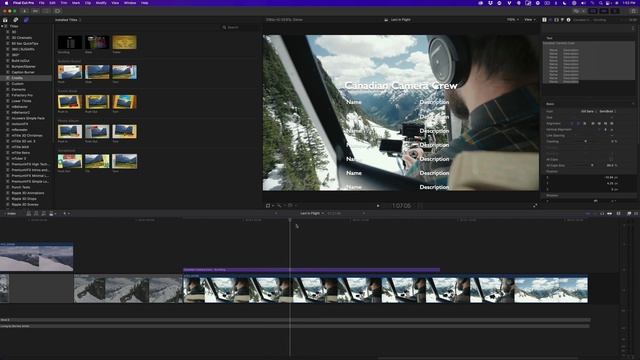Show the Effects browser

pos(629,213)
